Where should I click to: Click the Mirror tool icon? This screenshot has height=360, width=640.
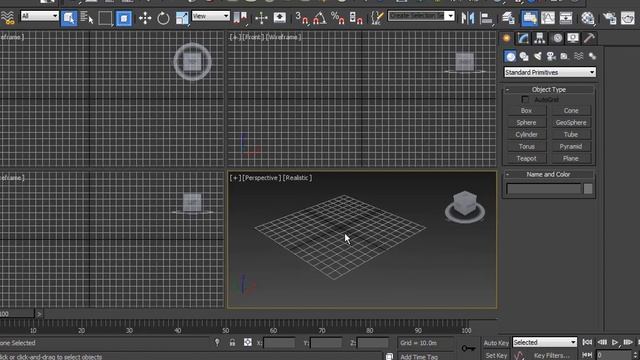pos(467,18)
